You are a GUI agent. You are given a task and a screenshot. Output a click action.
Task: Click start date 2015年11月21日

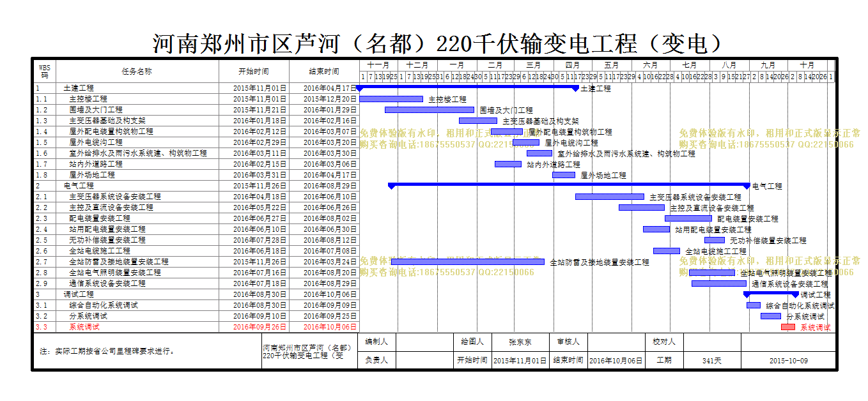(x=260, y=110)
